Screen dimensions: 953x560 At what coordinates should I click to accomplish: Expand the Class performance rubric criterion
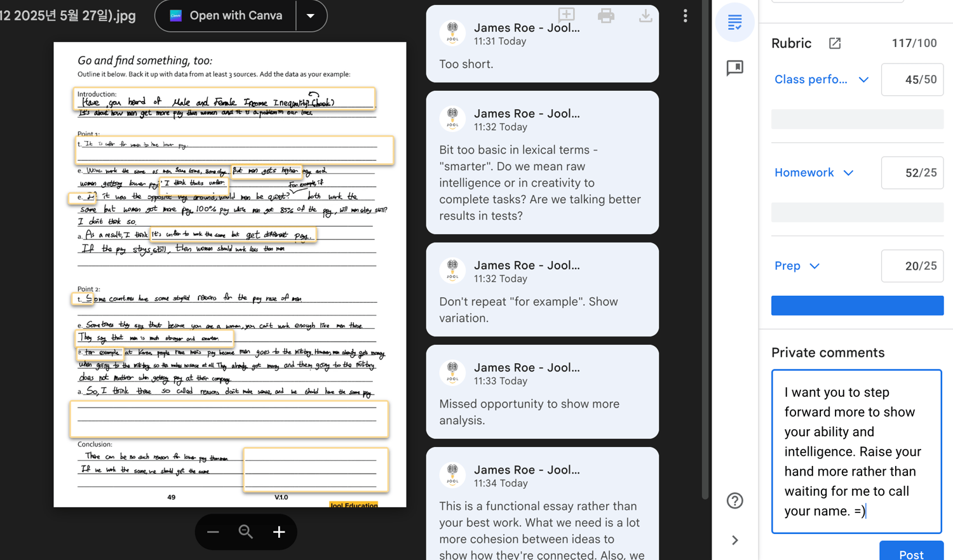click(x=821, y=79)
